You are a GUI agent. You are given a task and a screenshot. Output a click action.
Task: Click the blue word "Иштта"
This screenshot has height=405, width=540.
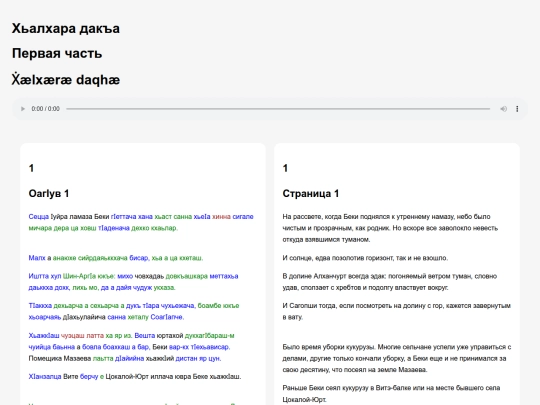(x=39, y=276)
